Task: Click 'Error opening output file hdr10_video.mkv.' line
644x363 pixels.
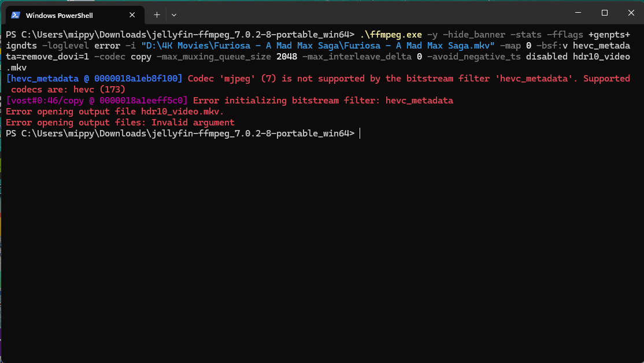Action: 114,112
